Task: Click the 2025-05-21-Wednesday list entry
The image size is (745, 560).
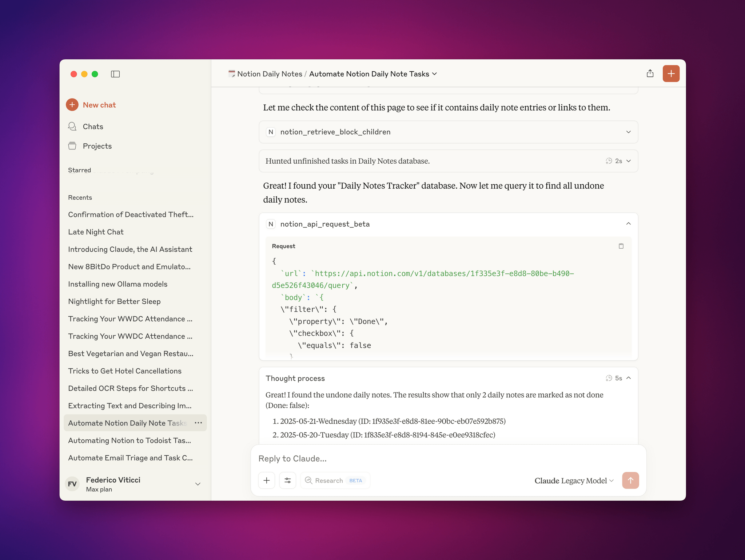Action: point(393,421)
